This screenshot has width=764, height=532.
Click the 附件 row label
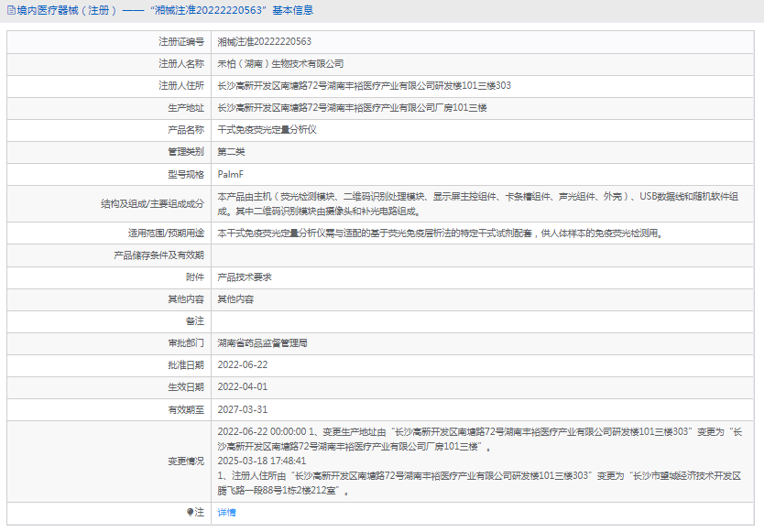[x=195, y=277]
